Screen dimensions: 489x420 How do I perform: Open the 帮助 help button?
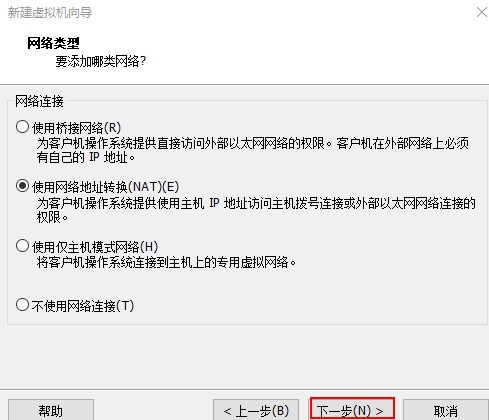pyautogui.click(x=51, y=410)
